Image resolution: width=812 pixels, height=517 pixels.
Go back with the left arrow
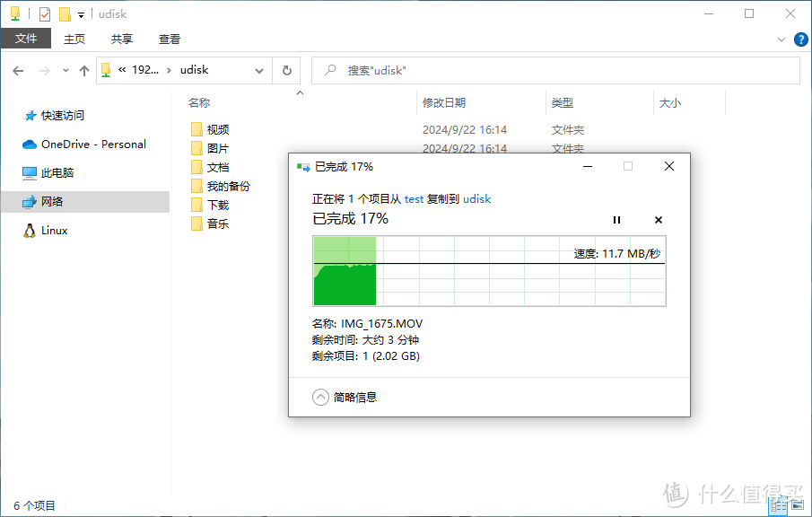pos(18,70)
